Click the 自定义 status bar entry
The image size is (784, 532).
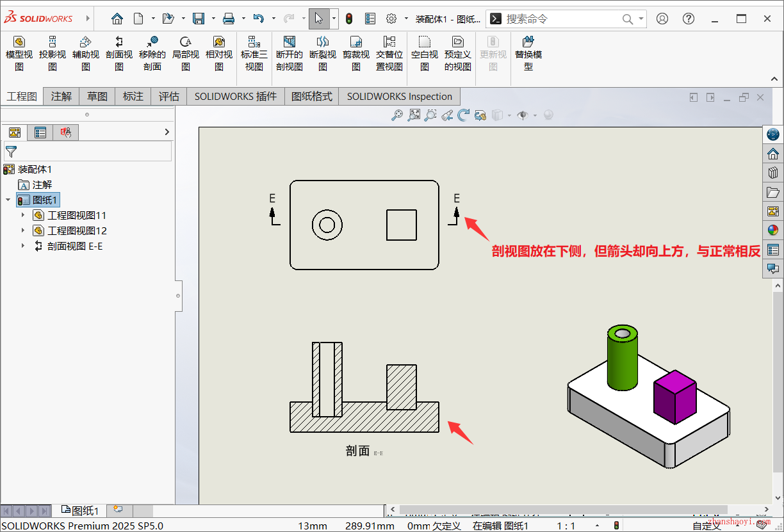(707, 526)
